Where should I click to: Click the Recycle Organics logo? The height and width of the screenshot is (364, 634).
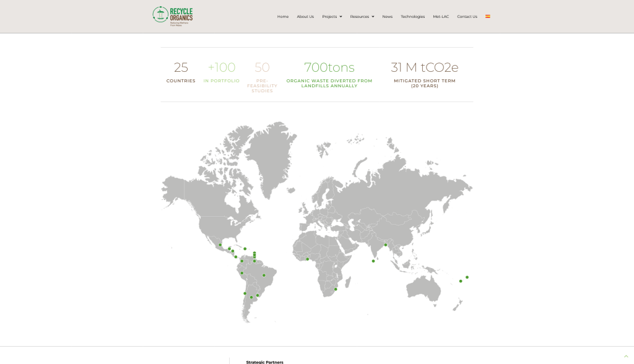(173, 15)
